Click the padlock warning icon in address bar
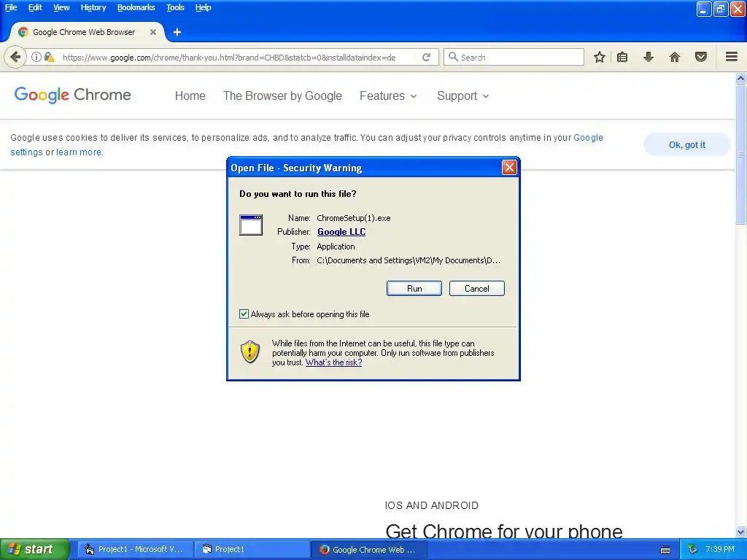The width and height of the screenshot is (747, 560). [49, 57]
